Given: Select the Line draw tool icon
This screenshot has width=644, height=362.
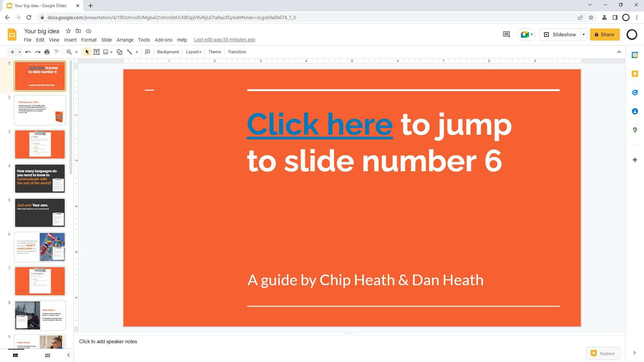Looking at the screenshot, I should [x=129, y=52].
